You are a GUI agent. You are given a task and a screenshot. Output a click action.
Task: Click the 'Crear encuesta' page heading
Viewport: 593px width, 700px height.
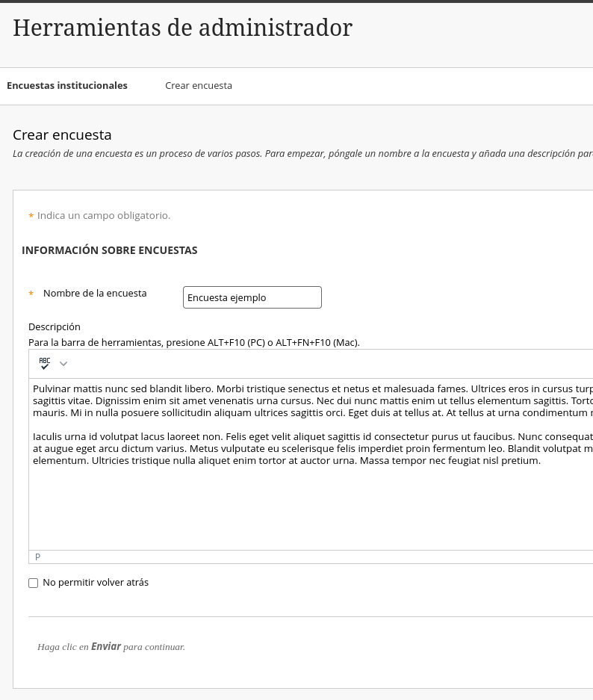pyautogui.click(x=62, y=135)
